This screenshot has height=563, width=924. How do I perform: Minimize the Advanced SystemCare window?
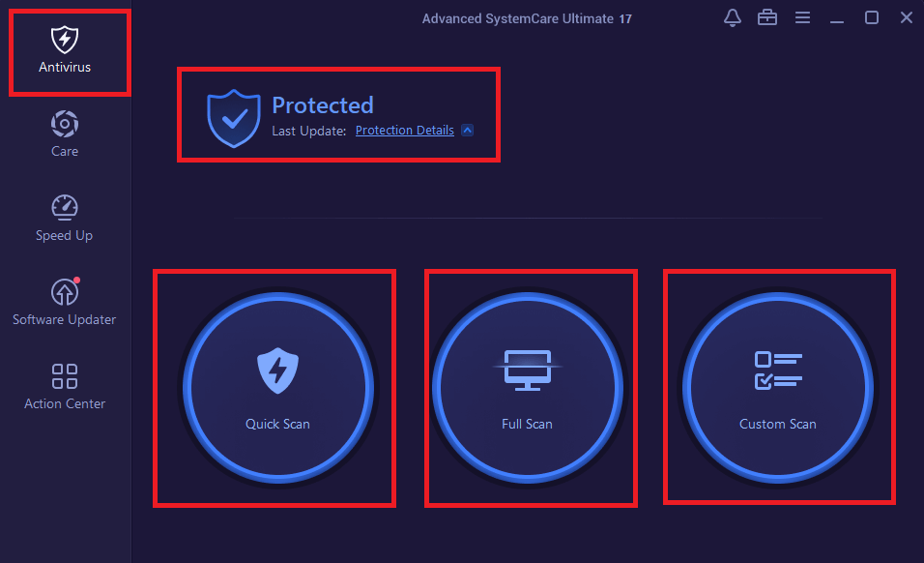pyautogui.click(x=837, y=17)
